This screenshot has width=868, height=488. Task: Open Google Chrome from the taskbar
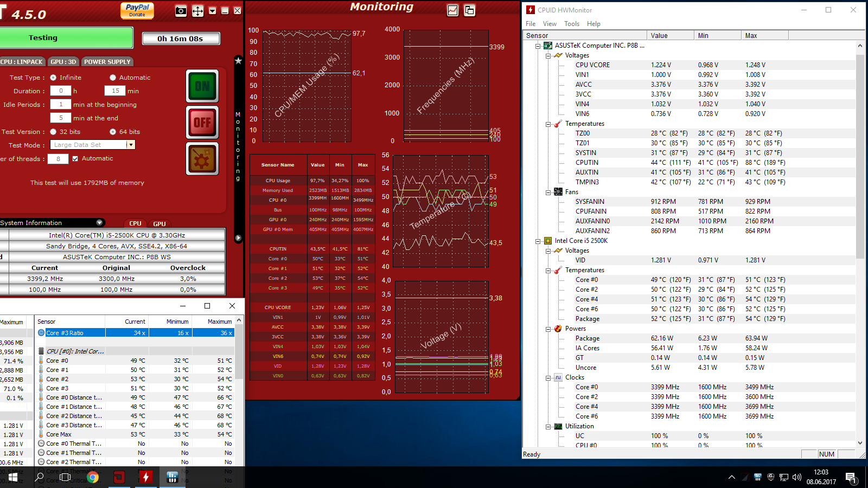pyautogui.click(x=93, y=477)
